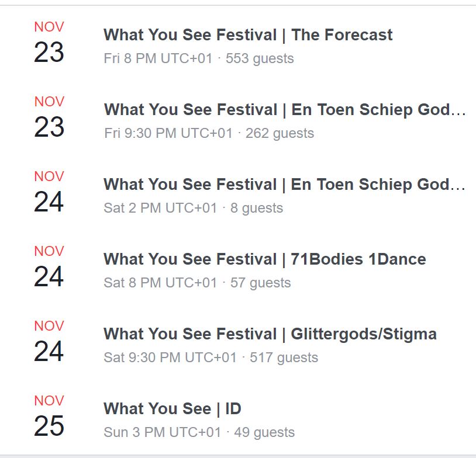The height and width of the screenshot is (458, 476).
Task: Click the 517 guests text
Action: (x=284, y=358)
